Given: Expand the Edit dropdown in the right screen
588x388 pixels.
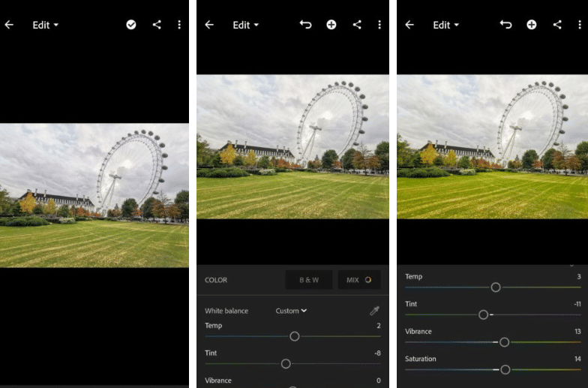Looking at the screenshot, I should pos(445,25).
